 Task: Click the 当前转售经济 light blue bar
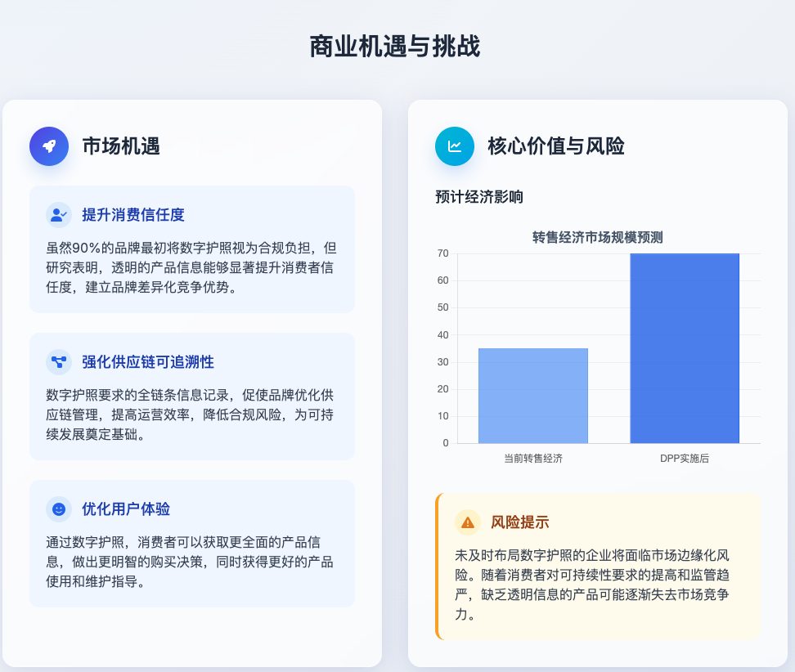point(533,396)
